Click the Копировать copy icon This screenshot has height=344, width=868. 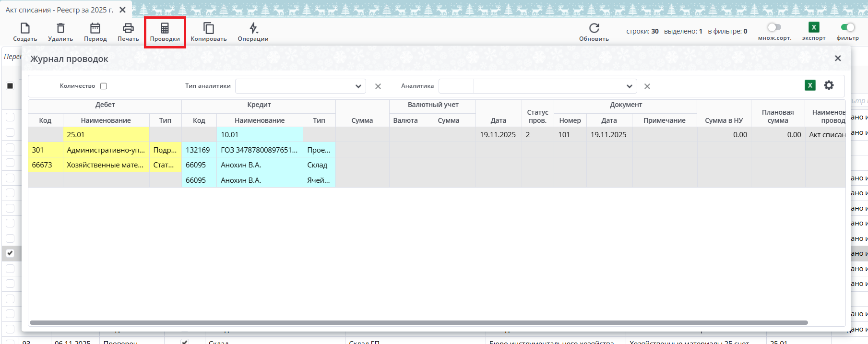click(x=209, y=28)
